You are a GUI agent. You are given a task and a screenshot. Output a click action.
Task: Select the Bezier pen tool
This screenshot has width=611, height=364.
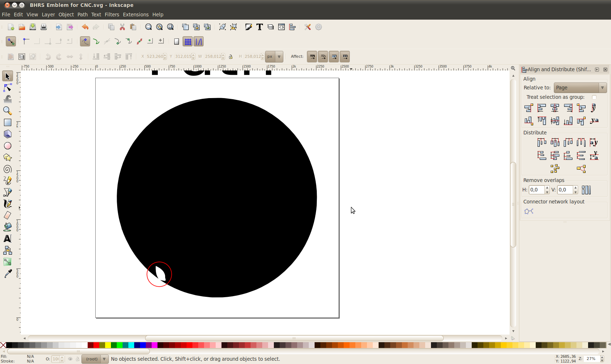pos(8,192)
